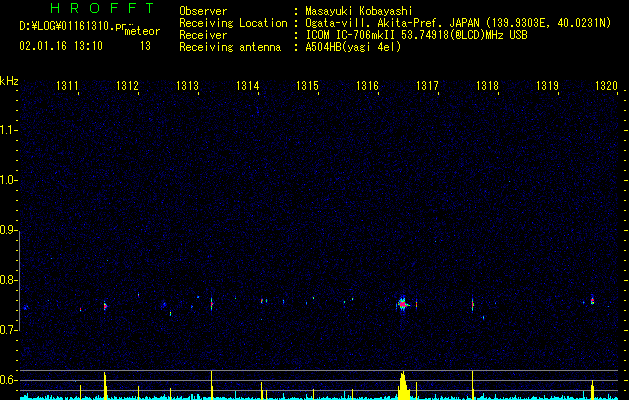Click receiver value ICOM IC-706mkII
The height and width of the screenshot is (400, 629).
click(350, 35)
